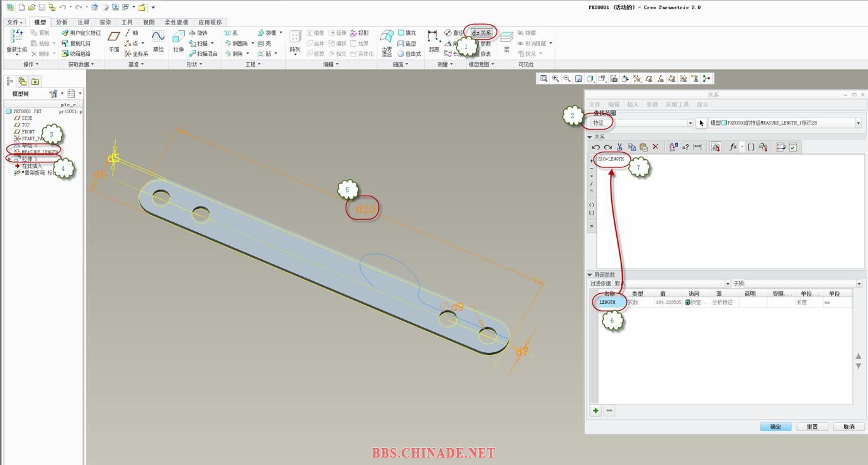The image size is (868, 465).
Task: Open the 文件 menu
Action: [x=14, y=22]
